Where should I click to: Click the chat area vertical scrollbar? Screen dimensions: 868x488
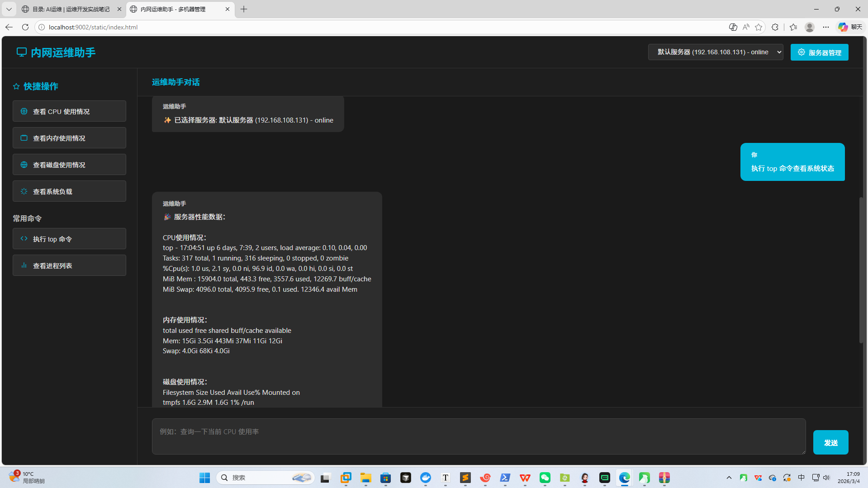(861, 270)
